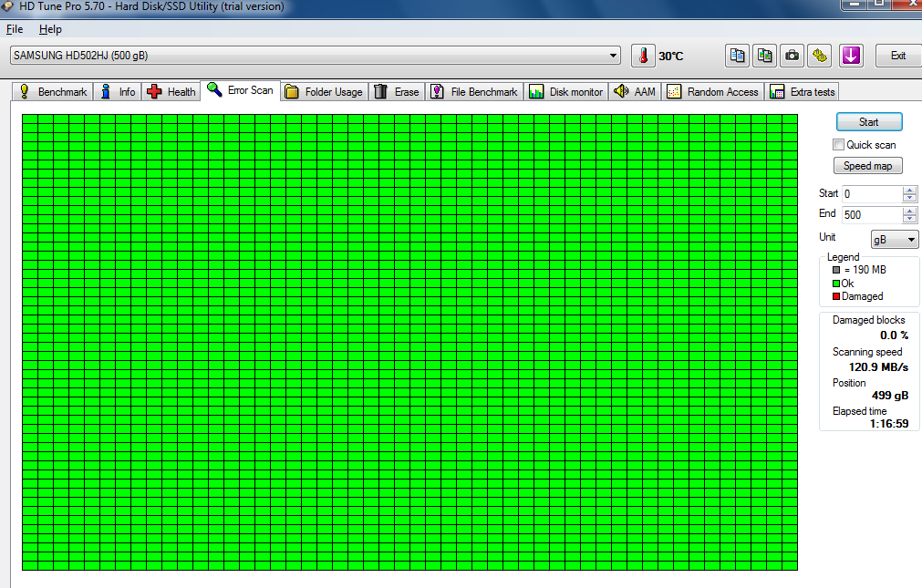Click the gray 190 MB legend swatch
This screenshot has width=922, height=588.
pyautogui.click(x=836, y=270)
